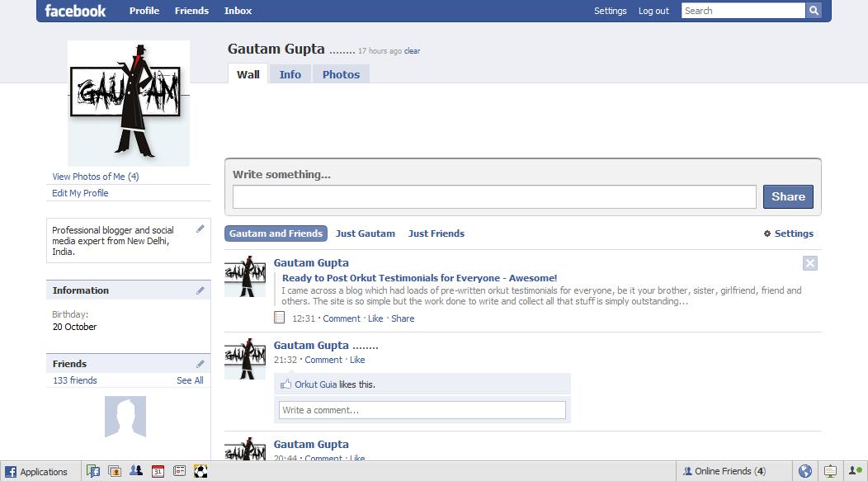Open the Photos app from the applications bar
Image resolution: width=868 pixels, height=481 pixels.
[x=116, y=471]
